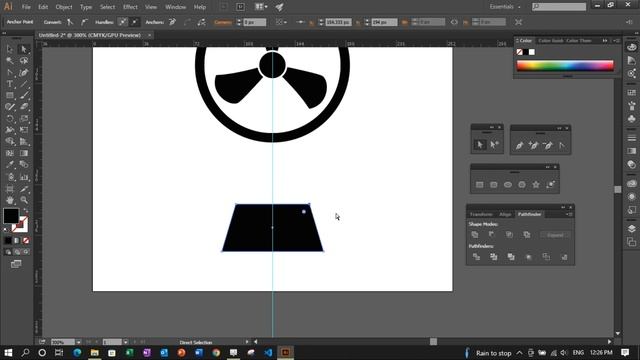Remove selected anchor points in control bar
This screenshot has height=360, width=640.
pyautogui.click(x=172, y=22)
